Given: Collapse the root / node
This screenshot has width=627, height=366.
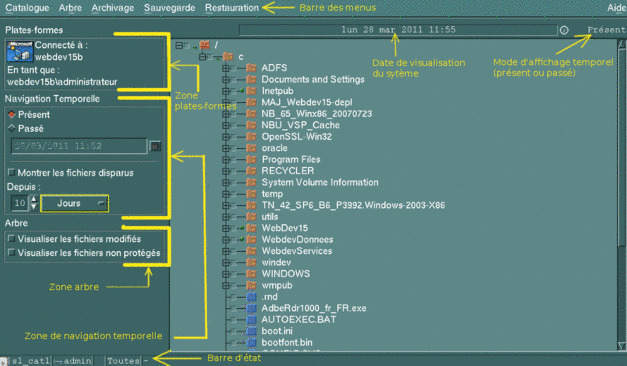Looking at the screenshot, I should point(179,45).
